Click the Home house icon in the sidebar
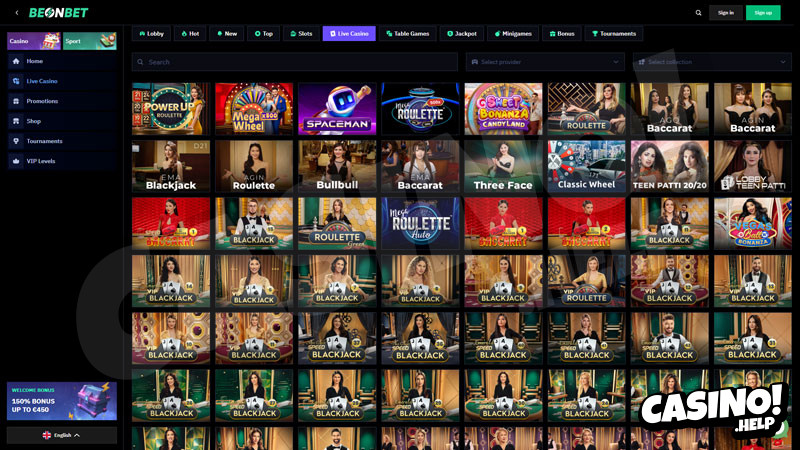Viewport: 800px width, 450px height. pos(16,61)
